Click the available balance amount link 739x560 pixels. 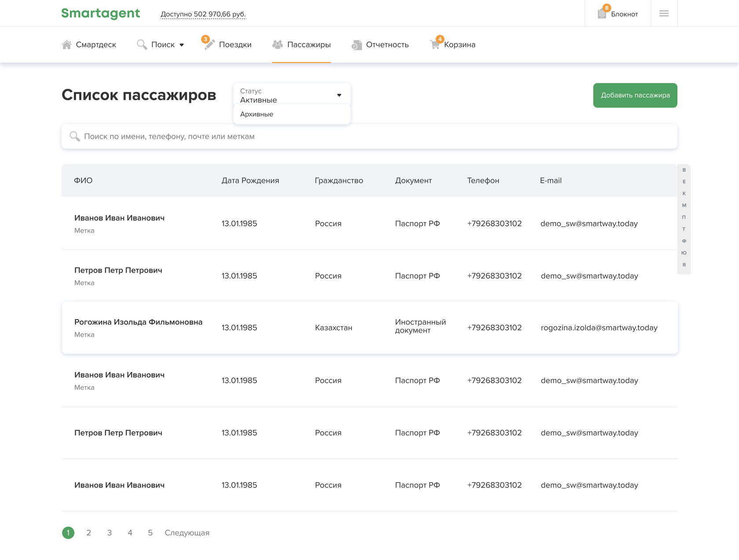click(203, 14)
